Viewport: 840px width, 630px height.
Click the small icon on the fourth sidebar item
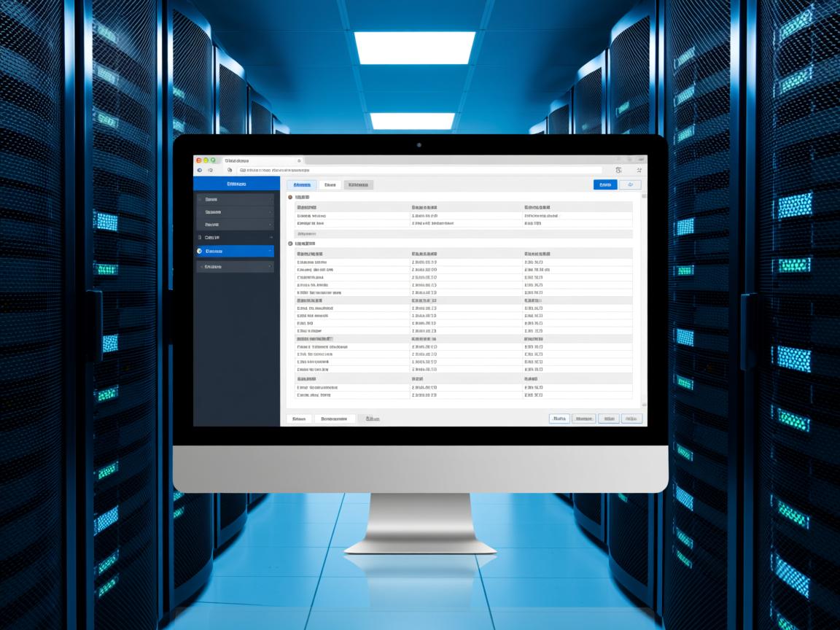(201, 238)
